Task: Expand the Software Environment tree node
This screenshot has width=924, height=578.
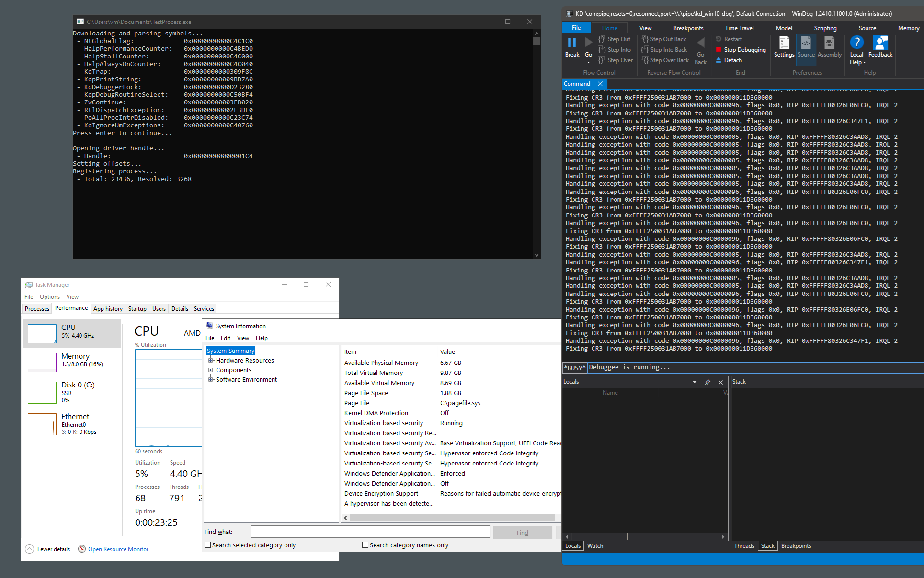Action: (210, 380)
